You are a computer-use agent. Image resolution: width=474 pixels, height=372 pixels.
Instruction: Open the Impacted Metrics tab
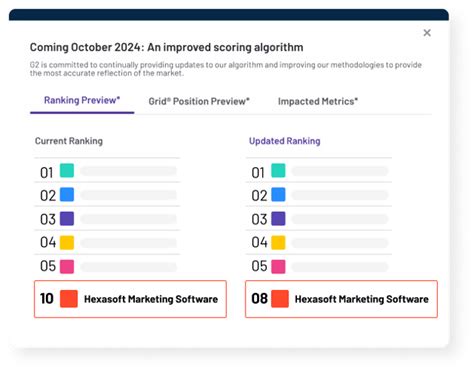pyautogui.click(x=318, y=101)
